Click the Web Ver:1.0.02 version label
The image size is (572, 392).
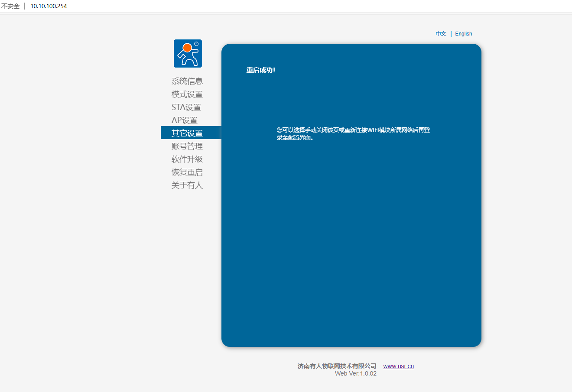(355, 373)
